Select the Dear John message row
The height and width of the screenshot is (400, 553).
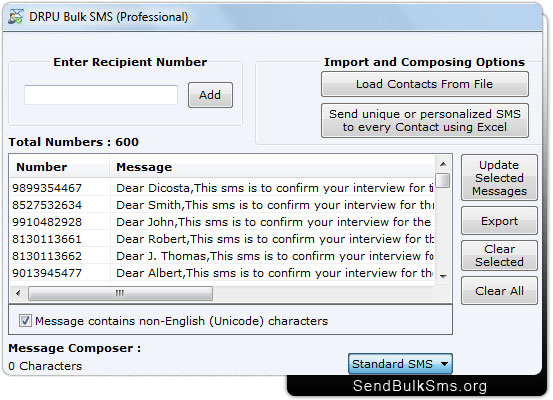(222, 222)
